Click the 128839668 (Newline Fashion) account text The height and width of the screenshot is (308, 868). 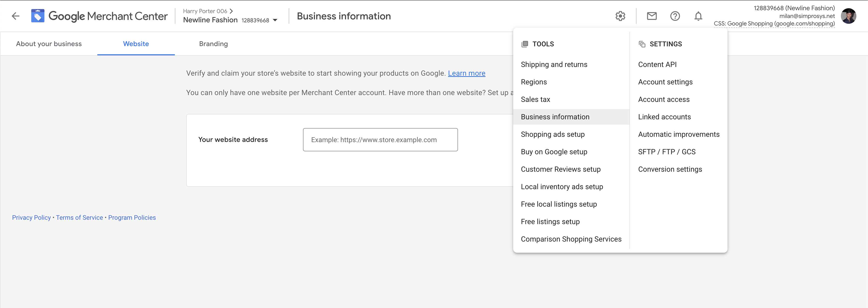coord(794,8)
